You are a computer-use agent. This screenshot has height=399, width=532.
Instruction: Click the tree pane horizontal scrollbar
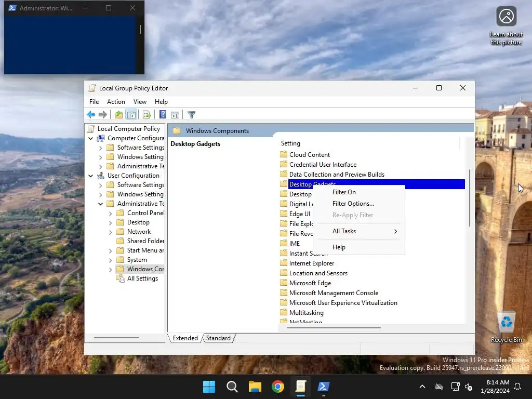(x=116, y=338)
